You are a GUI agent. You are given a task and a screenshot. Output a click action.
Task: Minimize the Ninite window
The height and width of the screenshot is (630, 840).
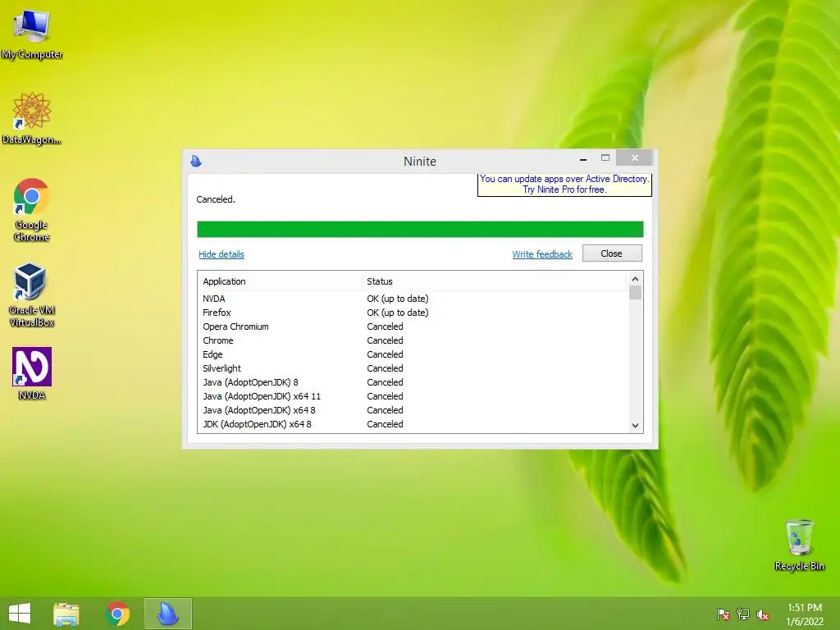[583, 158]
